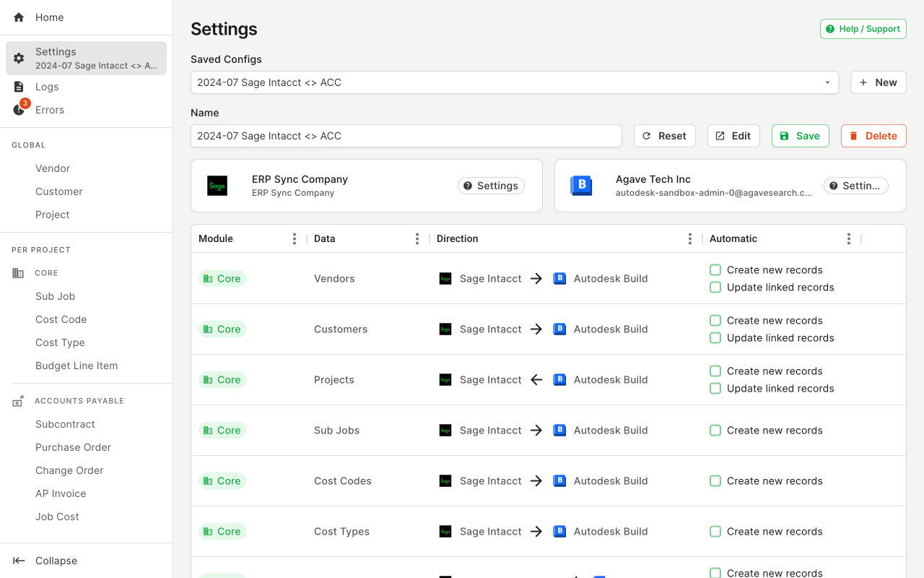Open Help / Support
The image size is (924, 578).
point(863,29)
